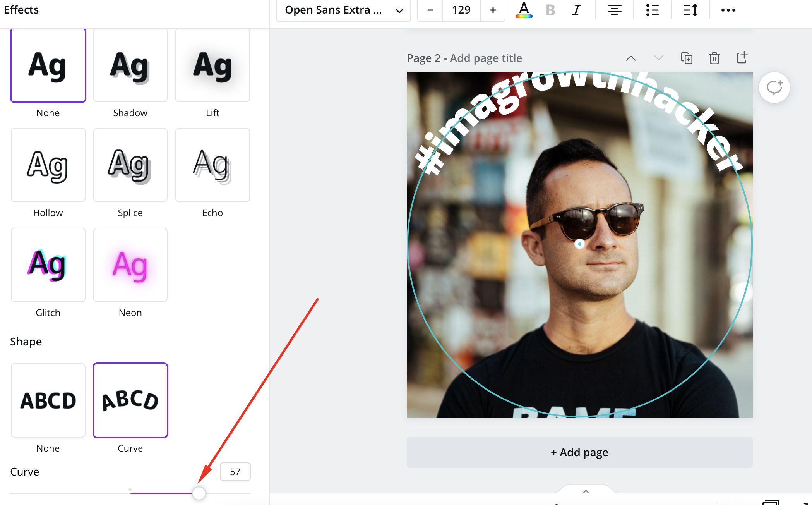The width and height of the screenshot is (812, 505).
Task: Click the font size field showing 129
Action: click(x=461, y=10)
